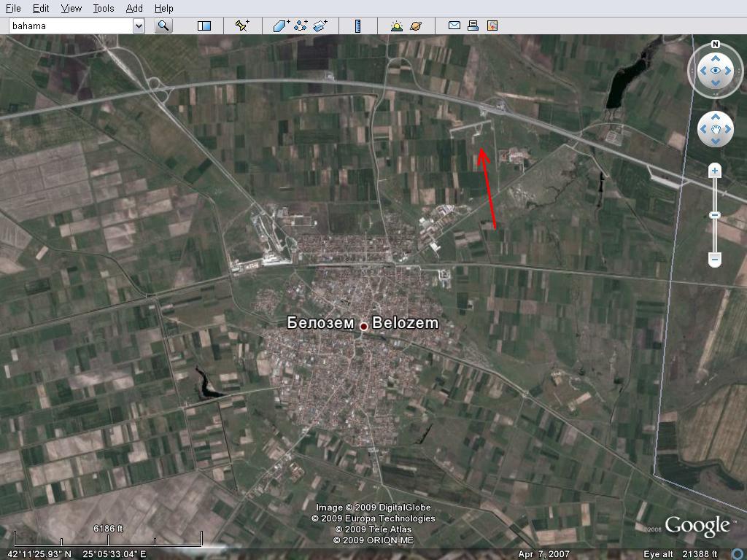Viewport: 747px width, 560px height.
Task: Click the magnifying glass search button
Action: coord(163,26)
